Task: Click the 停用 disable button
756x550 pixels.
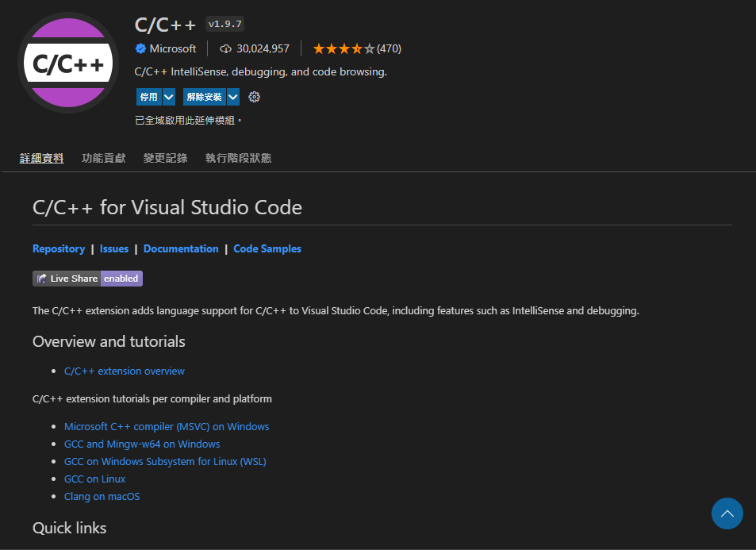Action: (149, 97)
